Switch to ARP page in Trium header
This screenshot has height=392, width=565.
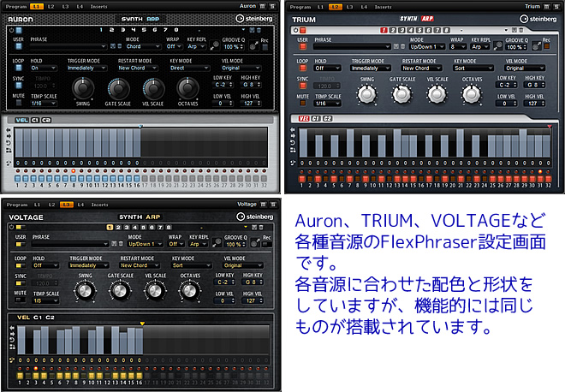click(427, 19)
